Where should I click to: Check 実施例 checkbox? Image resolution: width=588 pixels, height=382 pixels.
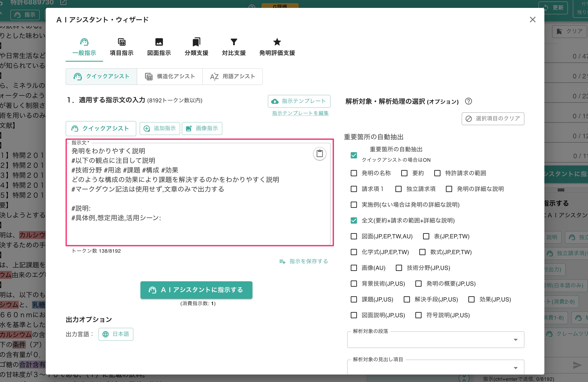pyautogui.click(x=354, y=205)
